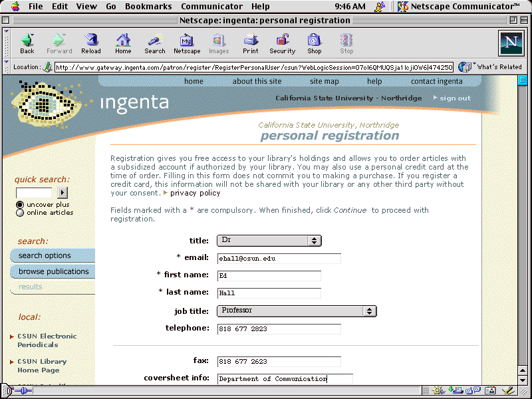Image resolution: width=532 pixels, height=399 pixels.
Task: Open the What's Related button
Action: [490, 67]
